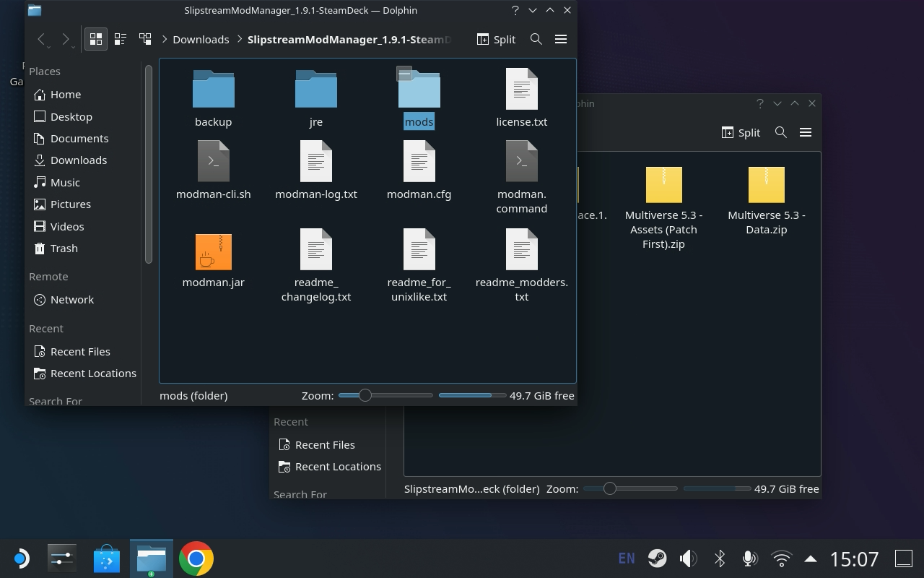The width and height of the screenshot is (924, 578).
Task: Open Wi-Fi network tray icon
Action: 781,558
